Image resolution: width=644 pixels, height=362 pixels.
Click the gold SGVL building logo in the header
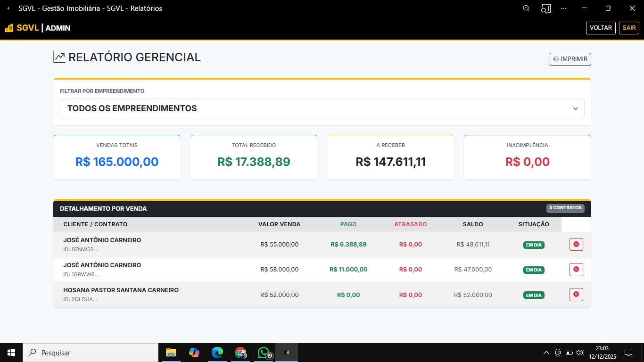pyautogui.click(x=8, y=27)
